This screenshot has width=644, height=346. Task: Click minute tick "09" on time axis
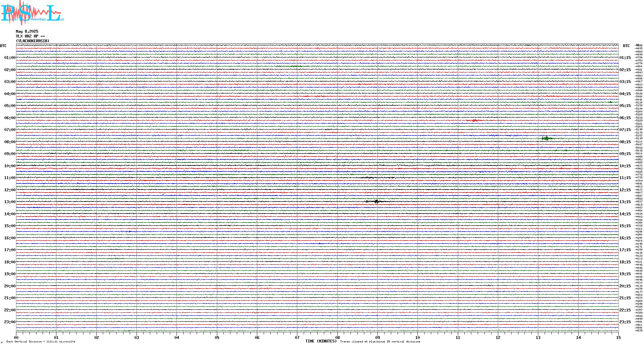tap(378, 337)
